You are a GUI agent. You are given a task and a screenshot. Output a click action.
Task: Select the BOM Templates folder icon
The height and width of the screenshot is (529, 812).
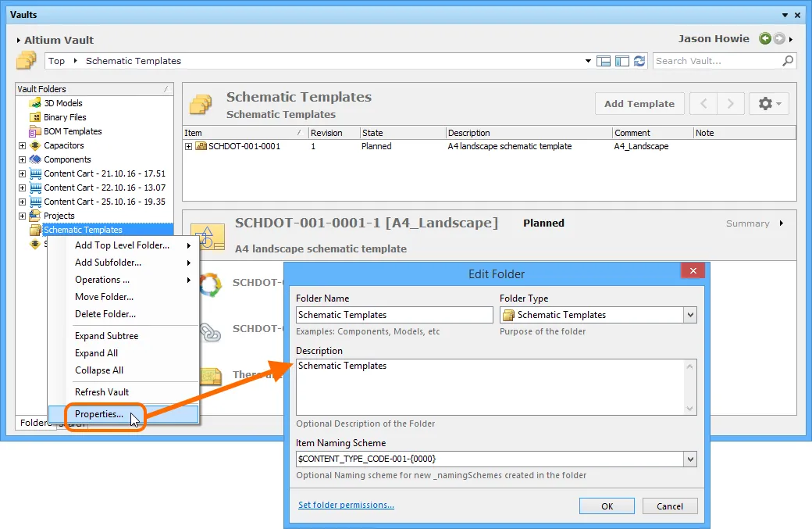[x=35, y=131]
